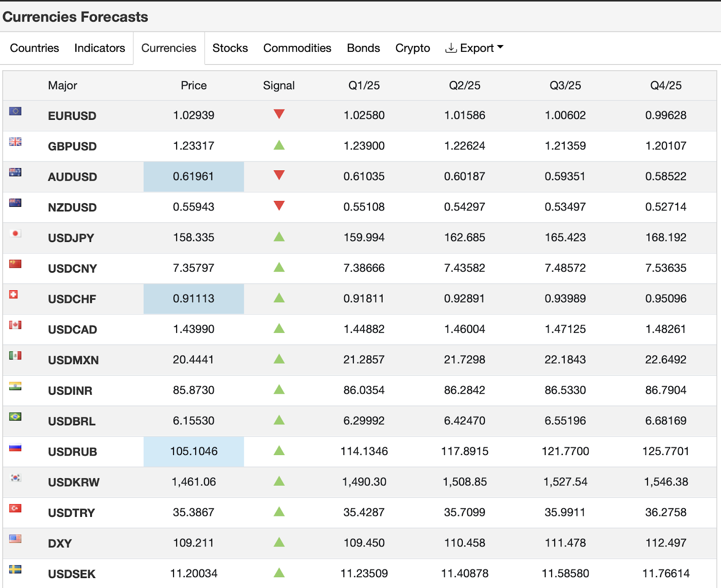Open the USDKRW currency pair link

[x=73, y=482]
